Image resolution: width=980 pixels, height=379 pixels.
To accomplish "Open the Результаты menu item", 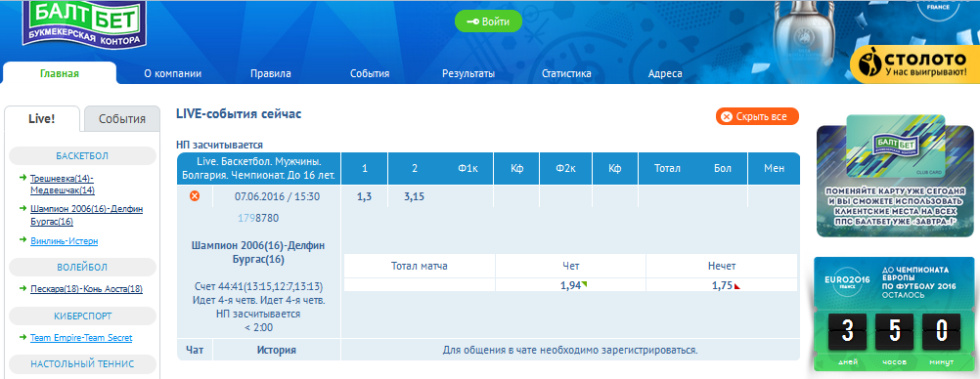I will point(468,73).
